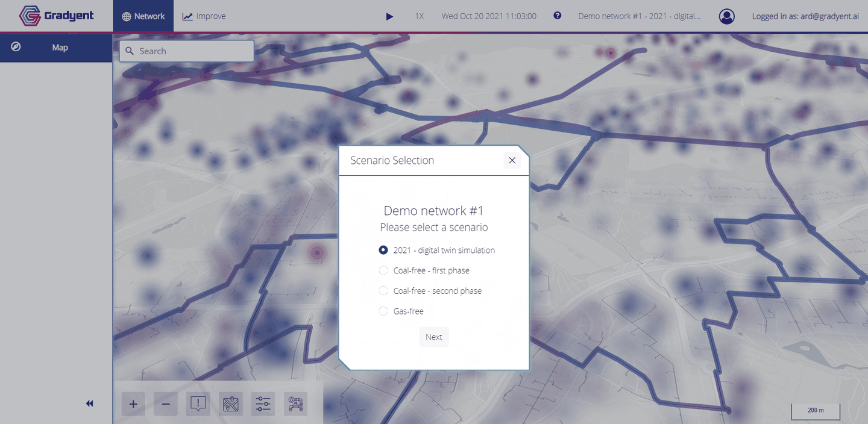Start simulation with the play button
Viewport: 868px width, 424px height.
coord(389,16)
